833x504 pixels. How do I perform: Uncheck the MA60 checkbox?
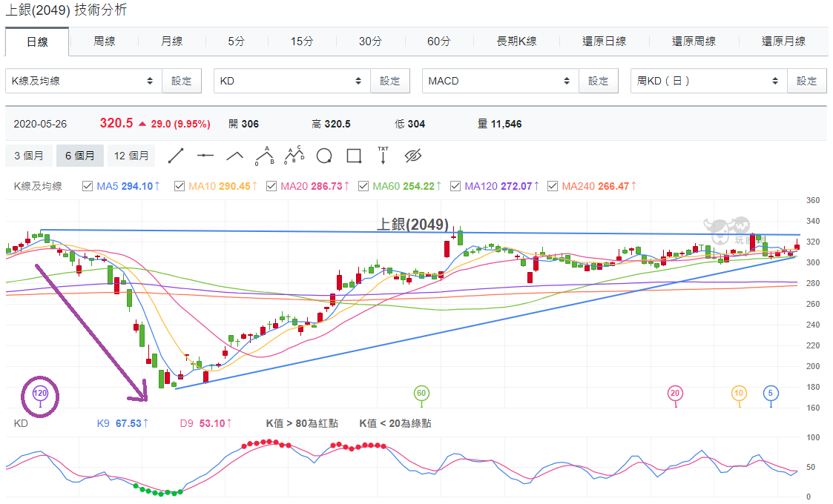pyautogui.click(x=363, y=186)
